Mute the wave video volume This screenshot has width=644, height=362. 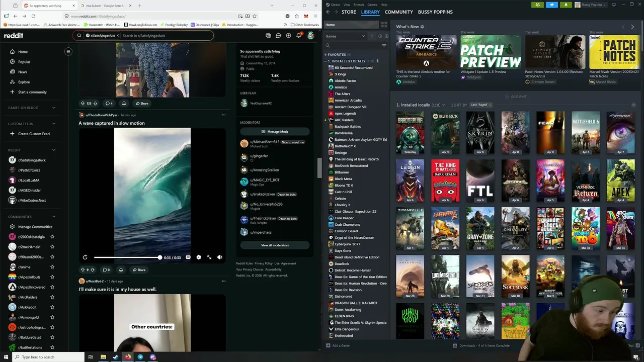(220, 257)
